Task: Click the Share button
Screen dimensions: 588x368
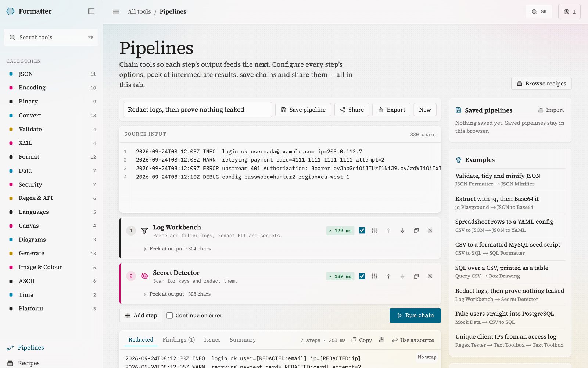Action: [x=352, y=110]
